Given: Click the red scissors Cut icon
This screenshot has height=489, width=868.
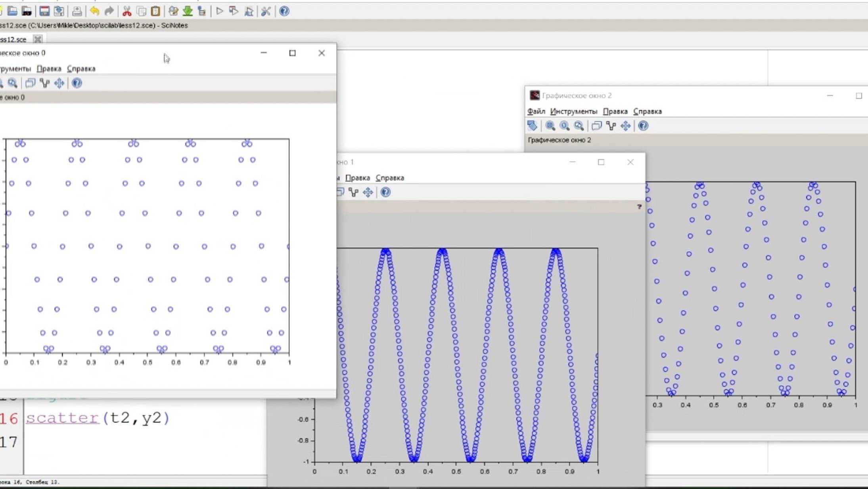Looking at the screenshot, I should 127,11.
